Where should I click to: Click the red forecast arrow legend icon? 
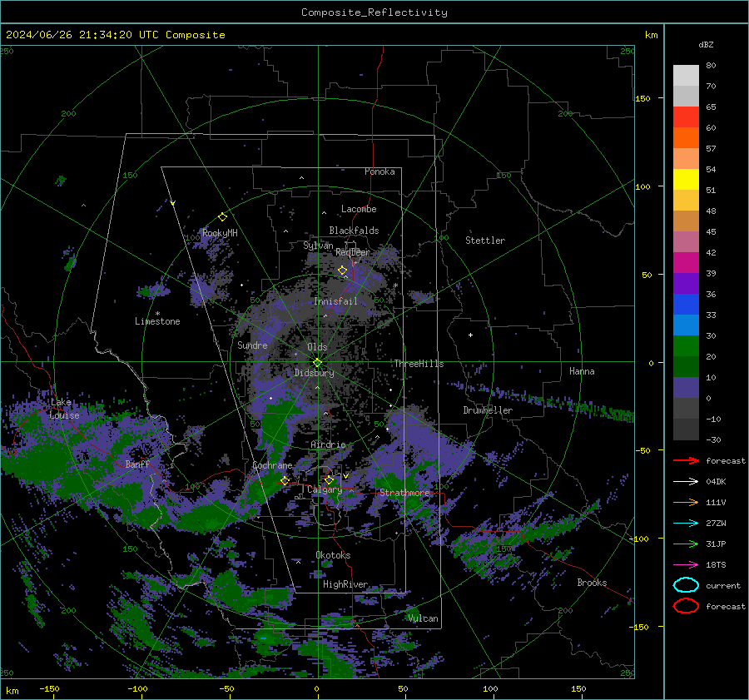[x=686, y=460]
